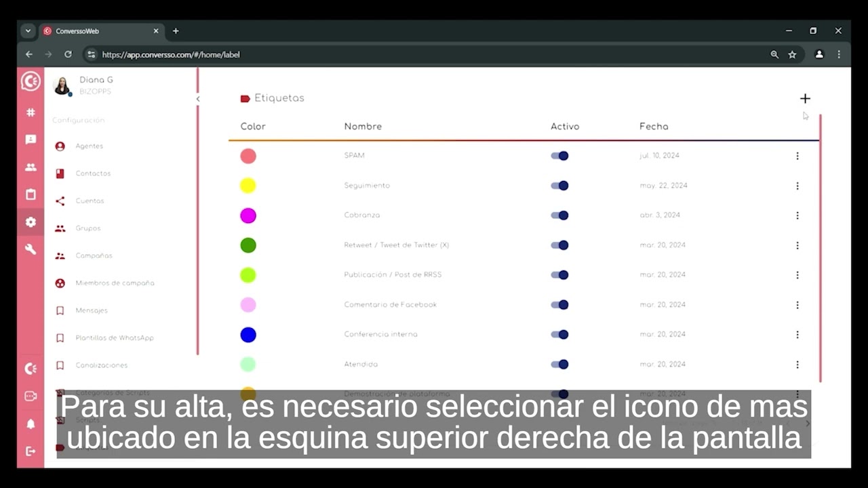Click the logout icon at sidebar bottom

click(31, 451)
